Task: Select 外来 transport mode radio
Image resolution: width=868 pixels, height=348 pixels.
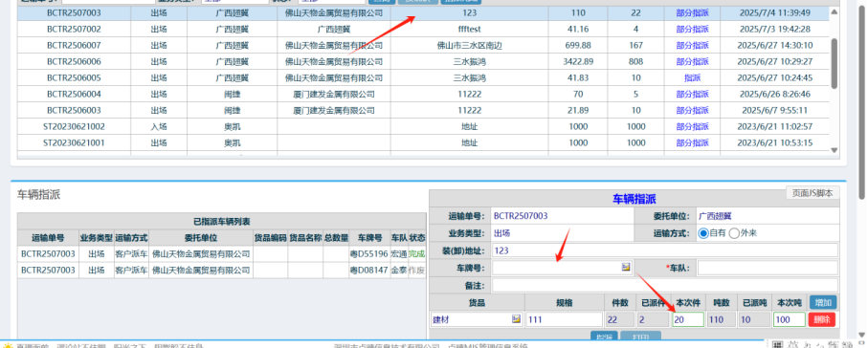Action: (735, 233)
